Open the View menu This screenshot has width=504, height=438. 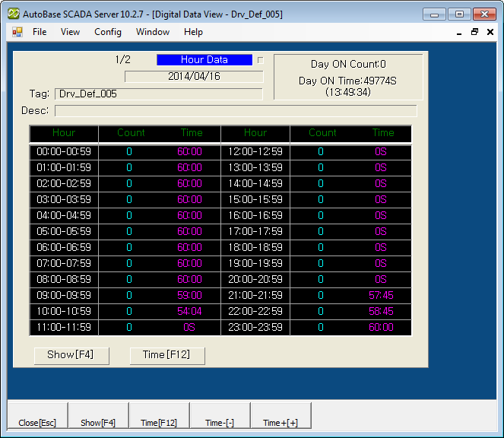tap(70, 32)
